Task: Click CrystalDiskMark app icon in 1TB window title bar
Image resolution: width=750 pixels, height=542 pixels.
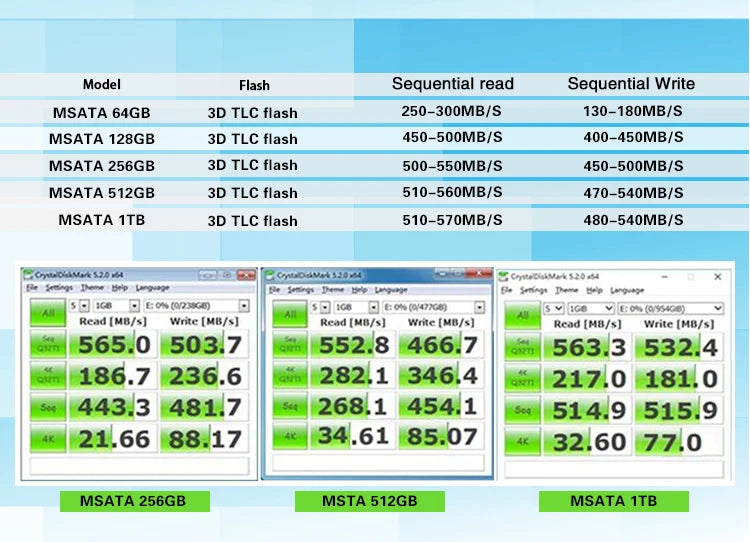Action: click(503, 277)
